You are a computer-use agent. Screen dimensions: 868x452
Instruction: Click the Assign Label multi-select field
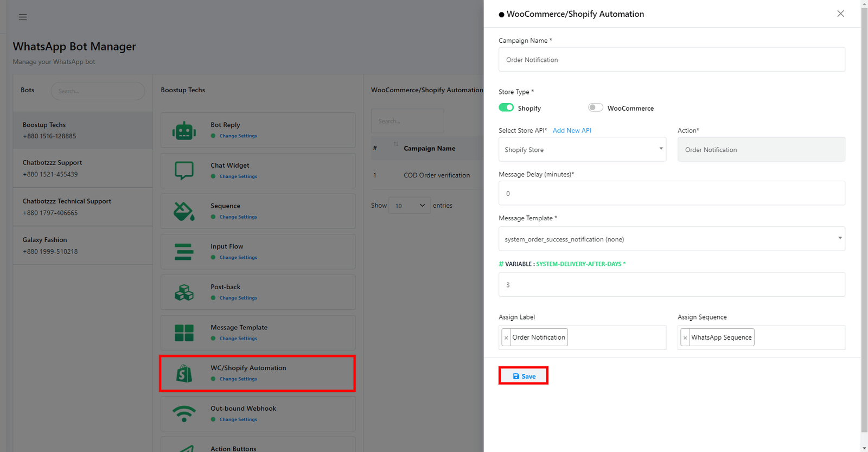(582, 338)
